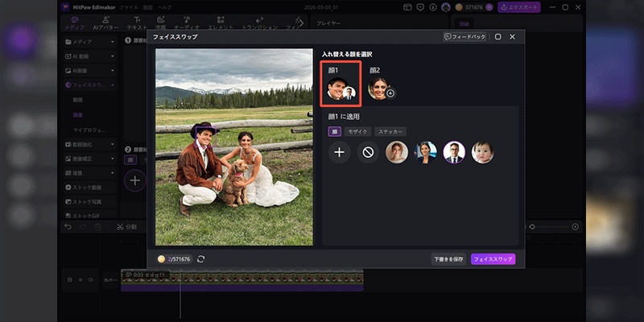This screenshot has width=644, height=322.
Task: Switch to ステッカー sticker mode
Action: tap(390, 131)
